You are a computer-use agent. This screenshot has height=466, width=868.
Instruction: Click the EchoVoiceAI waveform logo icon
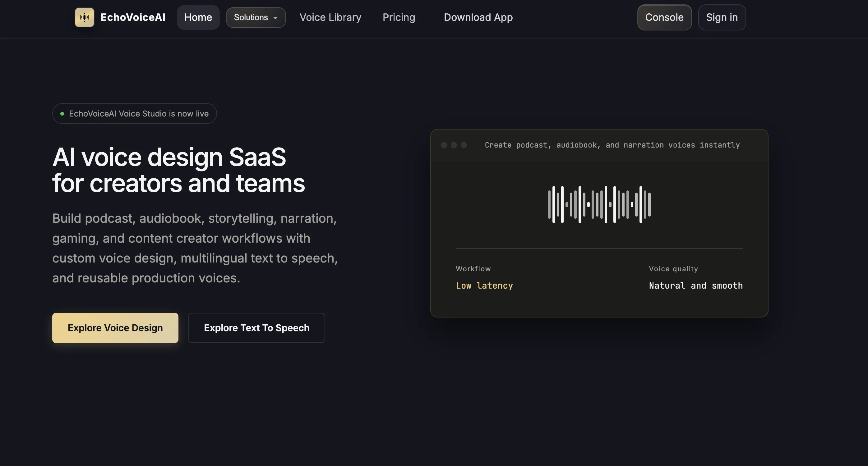point(85,17)
